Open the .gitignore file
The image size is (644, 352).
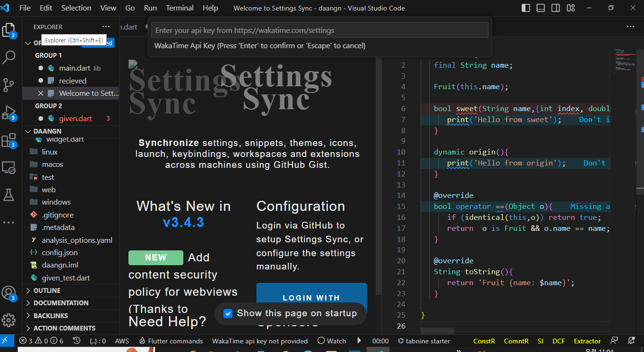[x=71, y=215]
